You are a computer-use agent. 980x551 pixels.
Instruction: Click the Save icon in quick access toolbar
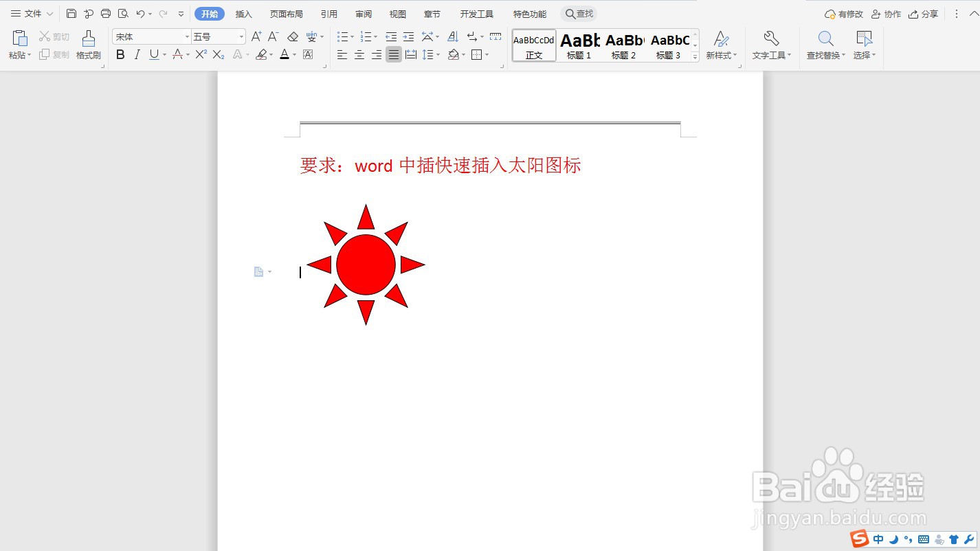(71, 14)
